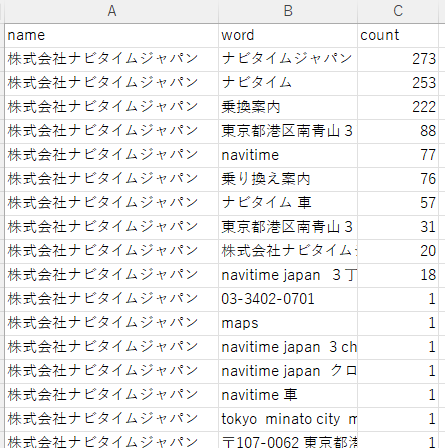Select column B header

[x=288, y=11]
